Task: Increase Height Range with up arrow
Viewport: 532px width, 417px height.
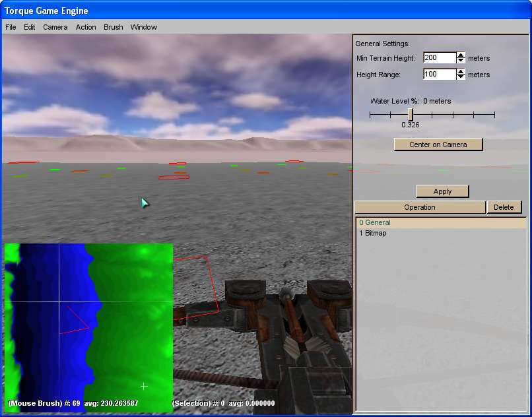Action: 461,72
